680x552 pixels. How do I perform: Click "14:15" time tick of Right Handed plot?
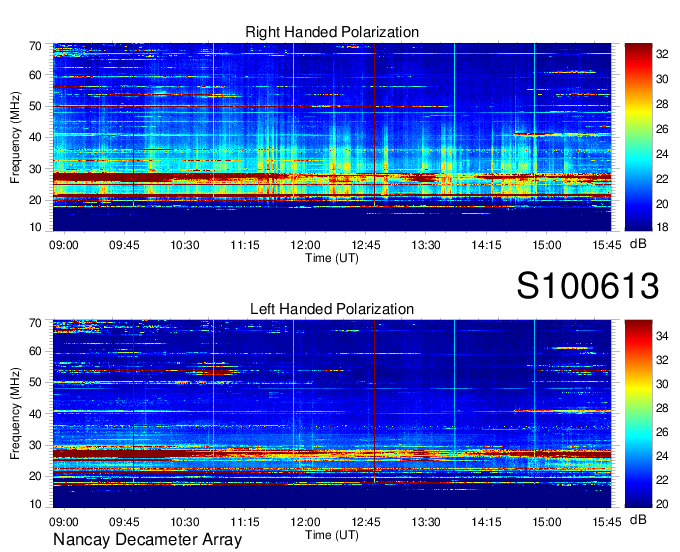[x=486, y=245]
